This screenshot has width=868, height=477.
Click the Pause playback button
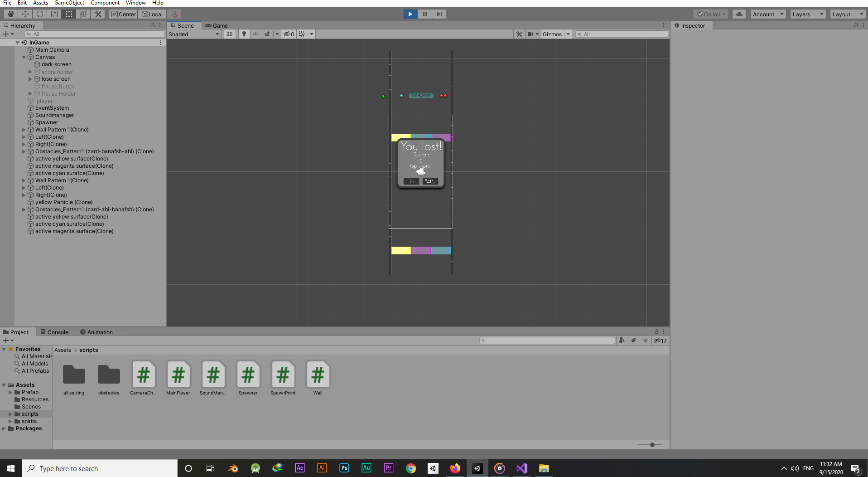coord(424,14)
